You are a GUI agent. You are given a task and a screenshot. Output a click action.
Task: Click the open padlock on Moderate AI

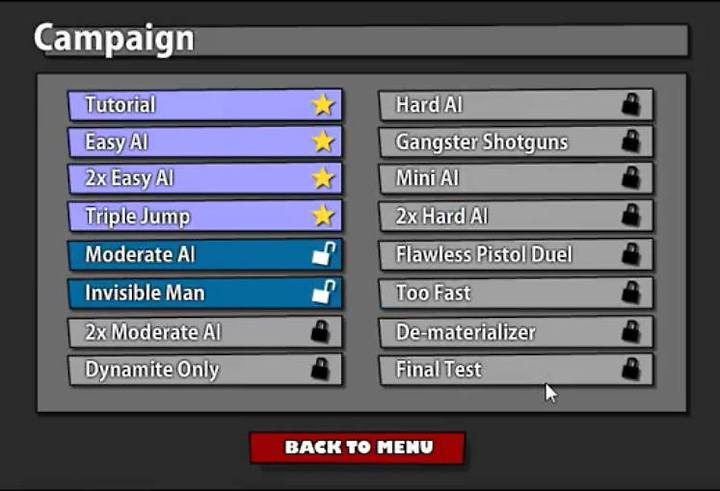point(324,254)
